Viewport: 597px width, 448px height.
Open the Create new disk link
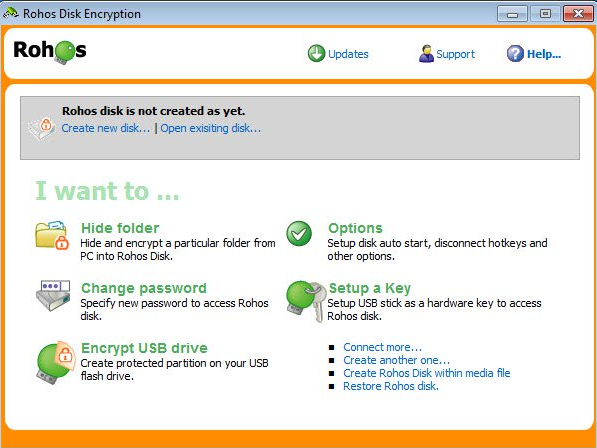(x=105, y=128)
